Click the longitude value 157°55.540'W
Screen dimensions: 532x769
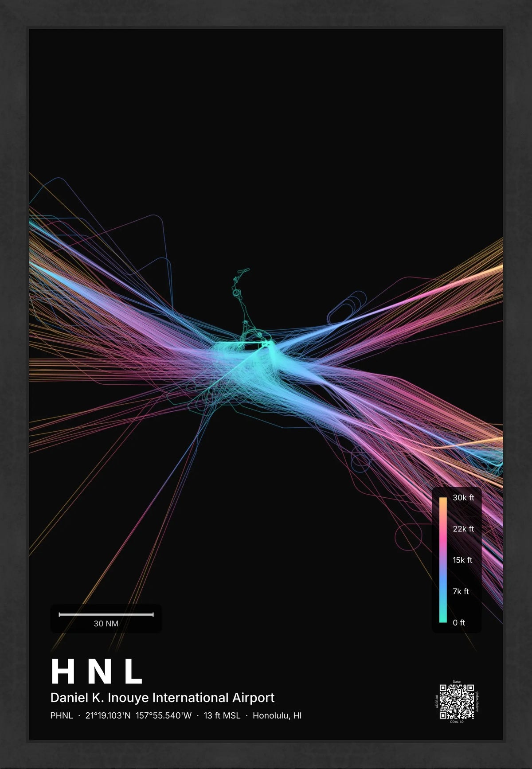pos(164,715)
